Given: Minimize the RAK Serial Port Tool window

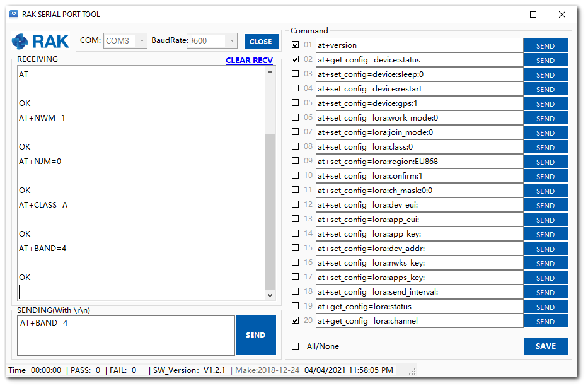Looking at the screenshot, I should (505, 15).
